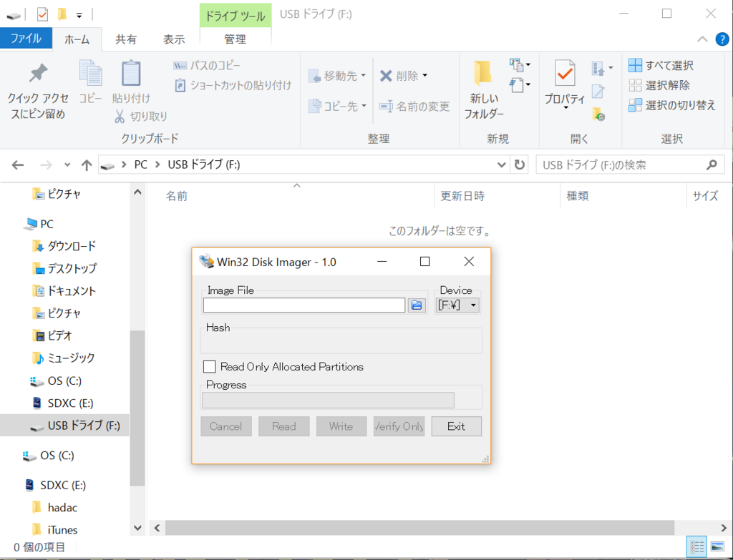The width and height of the screenshot is (733, 560).
Task: Click パスのコピー in the ribbon
Action: [x=207, y=65]
